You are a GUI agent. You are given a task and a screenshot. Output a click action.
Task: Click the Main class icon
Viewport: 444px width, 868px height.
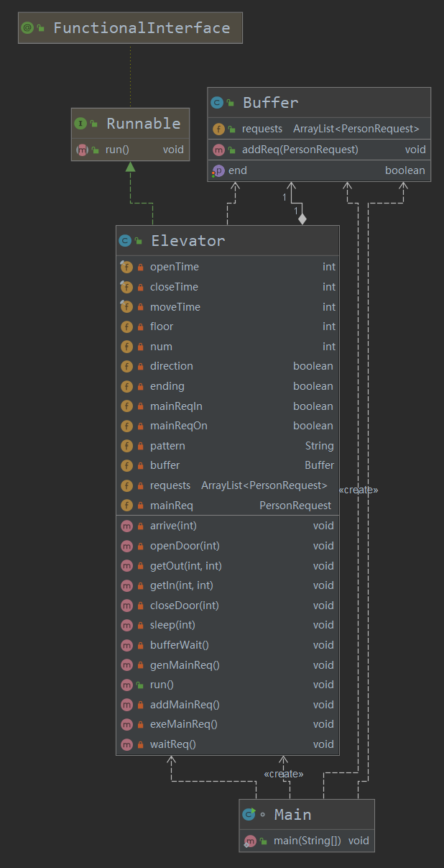(x=249, y=815)
